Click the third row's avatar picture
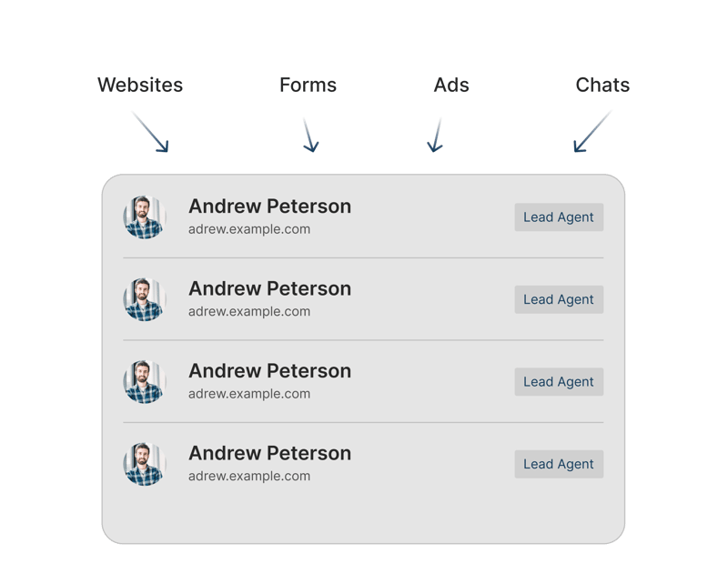 tap(145, 382)
